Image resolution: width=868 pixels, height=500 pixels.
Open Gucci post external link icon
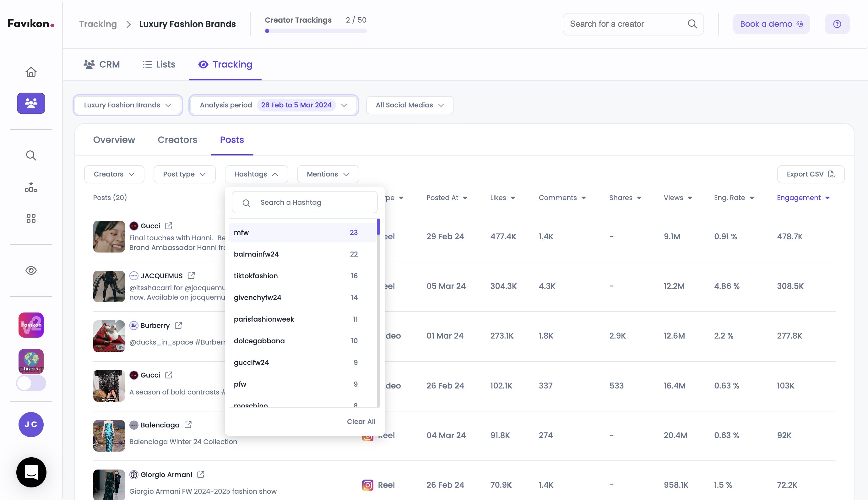tap(169, 226)
